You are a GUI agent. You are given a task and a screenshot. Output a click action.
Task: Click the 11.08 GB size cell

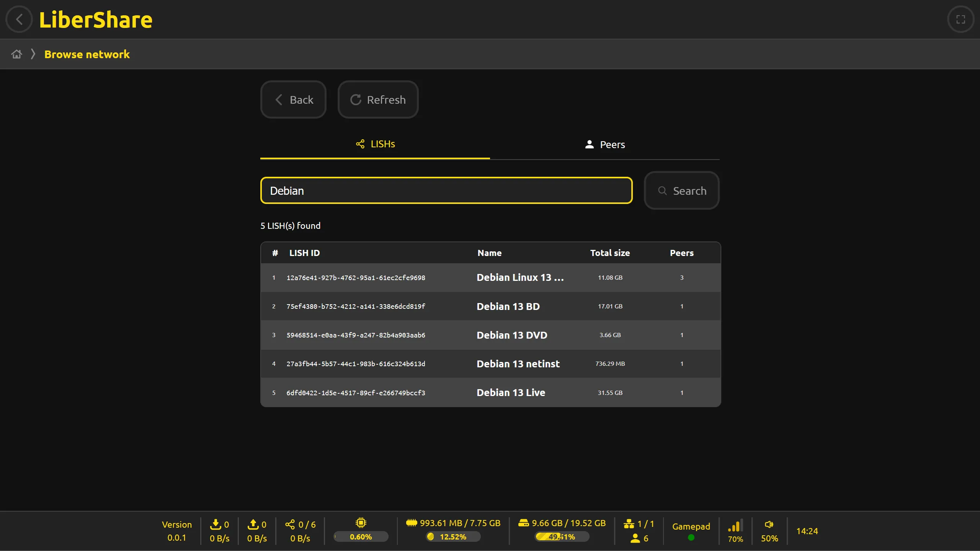(610, 277)
